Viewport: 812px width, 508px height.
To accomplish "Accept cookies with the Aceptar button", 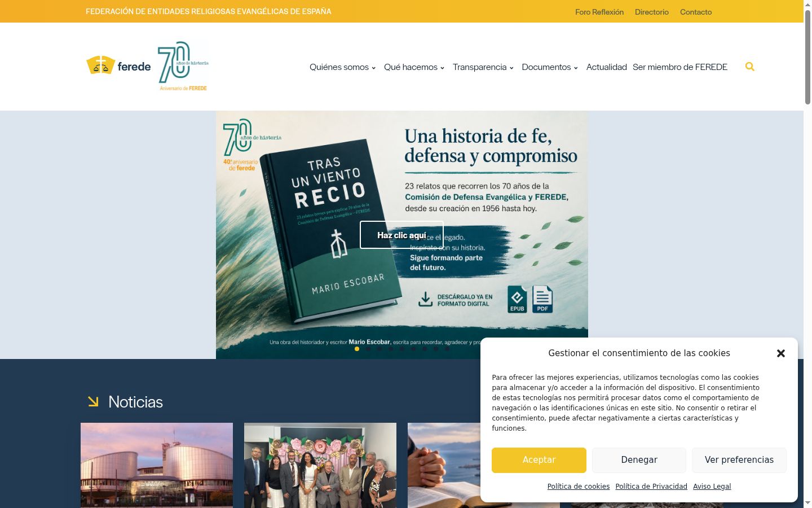I will [x=539, y=460].
